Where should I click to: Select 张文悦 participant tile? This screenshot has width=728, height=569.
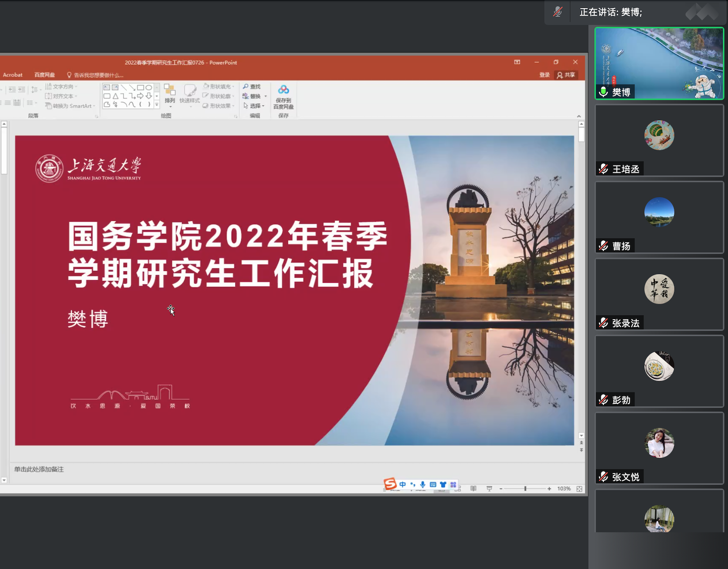point(659,448)
